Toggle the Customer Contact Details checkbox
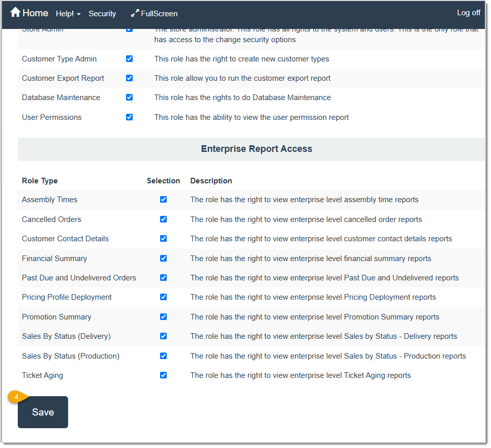This screenshot has height=448, width=491. click(x=163, y=238)
